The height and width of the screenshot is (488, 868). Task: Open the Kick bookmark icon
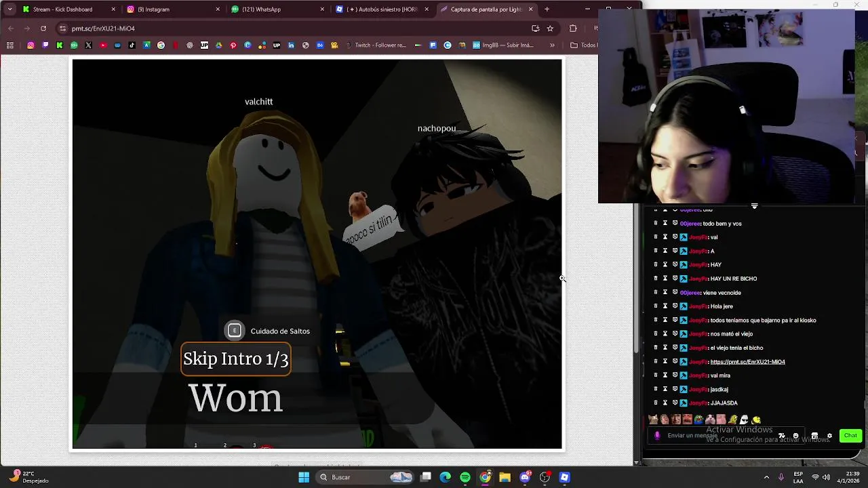pyautogui.click(x=60, y=45)
